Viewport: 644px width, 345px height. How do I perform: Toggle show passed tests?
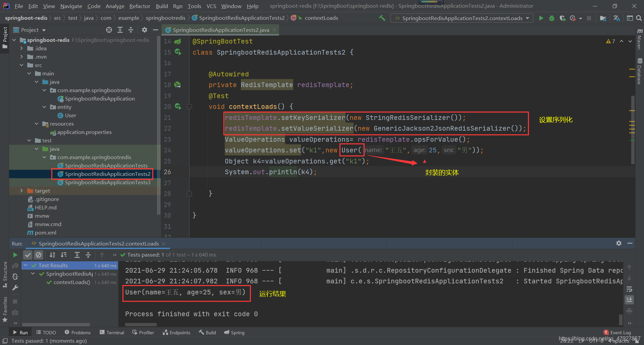tap(28, 255)
